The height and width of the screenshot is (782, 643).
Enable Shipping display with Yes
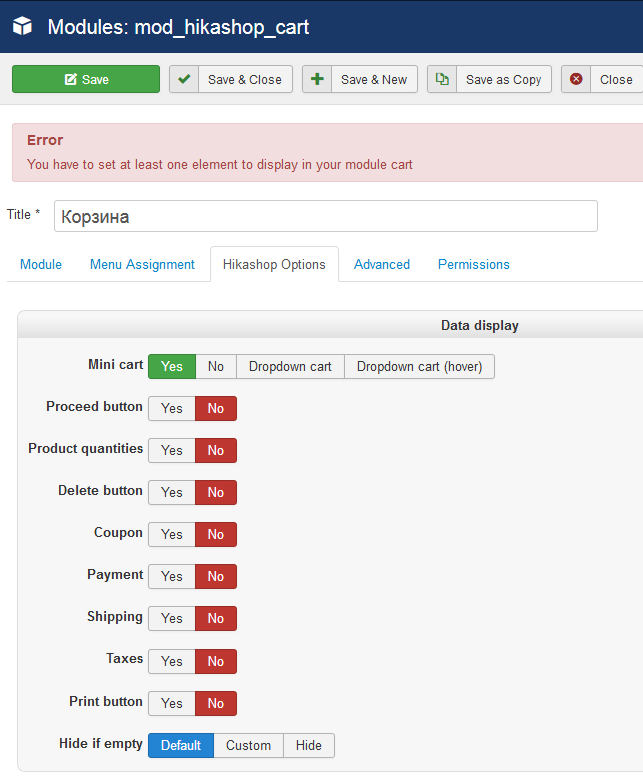click(172, 618)
